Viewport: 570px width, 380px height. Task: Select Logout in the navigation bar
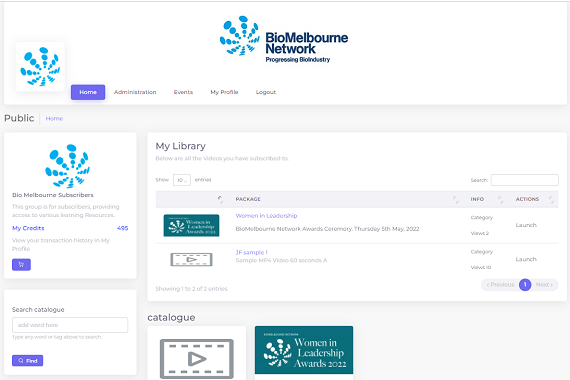pos(266,92)
